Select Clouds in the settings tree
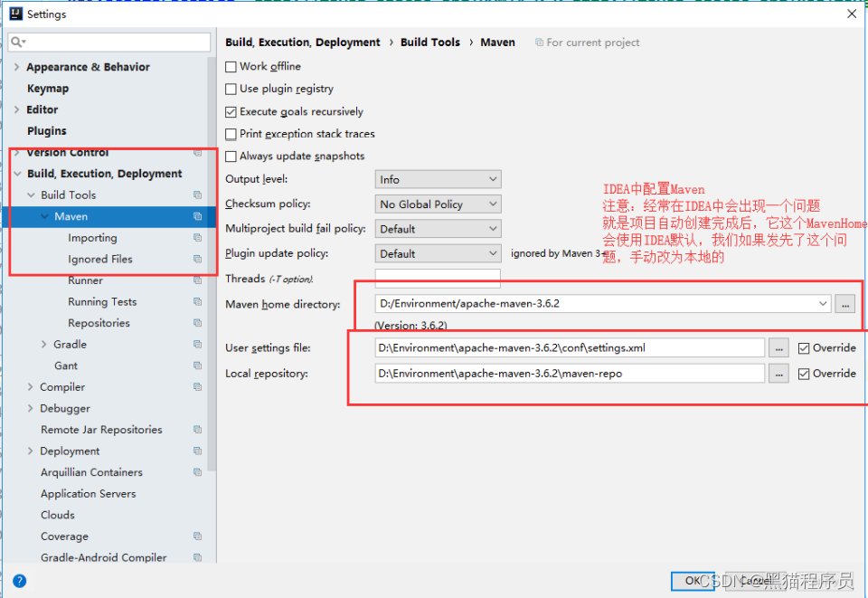This screenshot has width=868, height=598. [x=58, y=515]
